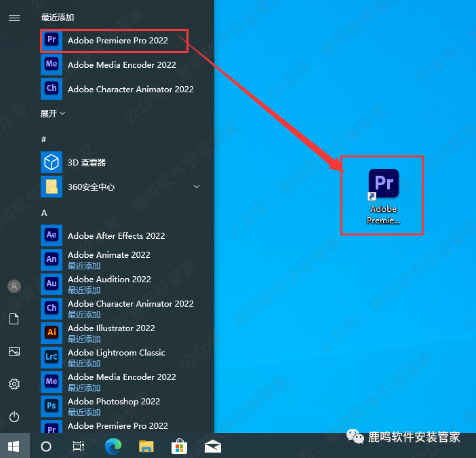This screenshot has height=458, width=476.
Task: Expand the 展开 recently added list
Action: pos(53,113)
